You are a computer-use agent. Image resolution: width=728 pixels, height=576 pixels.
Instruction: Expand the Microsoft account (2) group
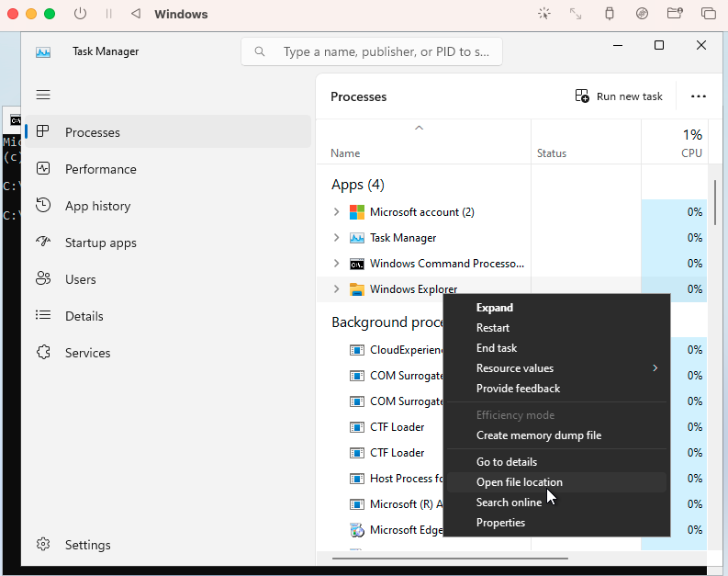[336, 212]
